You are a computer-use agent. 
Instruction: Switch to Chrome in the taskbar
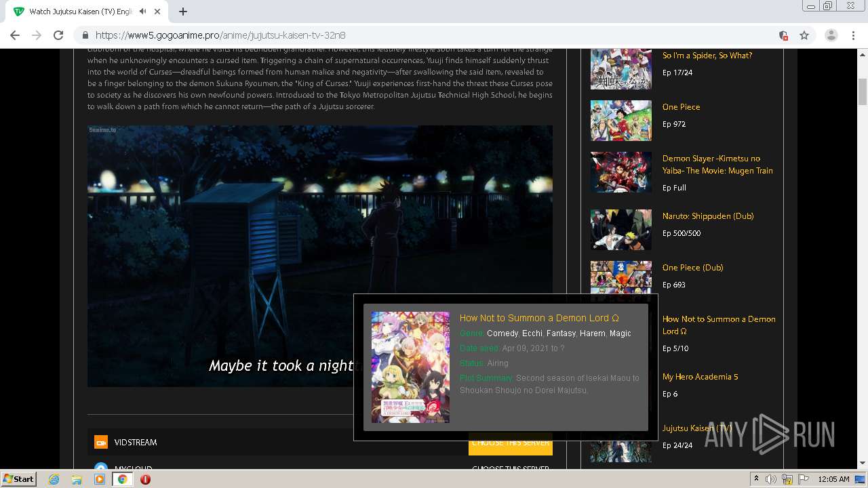click(x=122, y=479)
